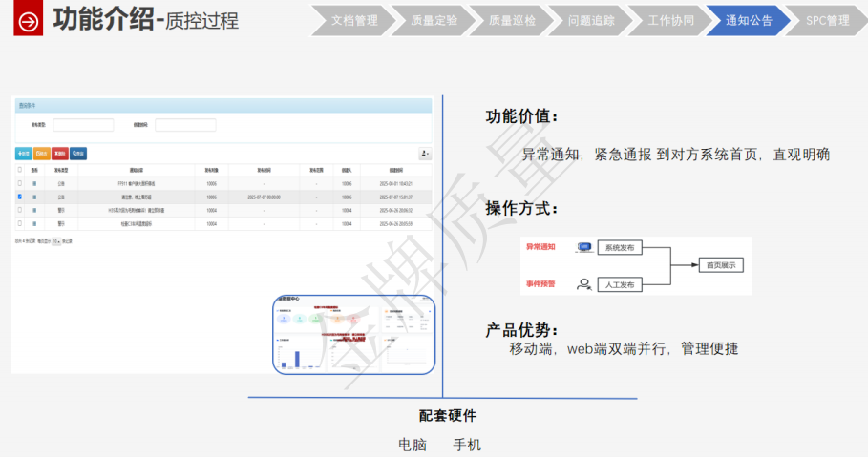The height and width of the screenshot is (457, 868).
Task: Click the blue add button in toolbar
Action: click(24, 153)
